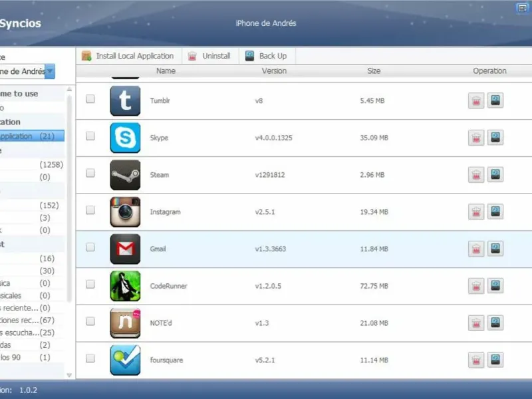
Task: Back up NOTE'd using its row icon
Action: 495,323
